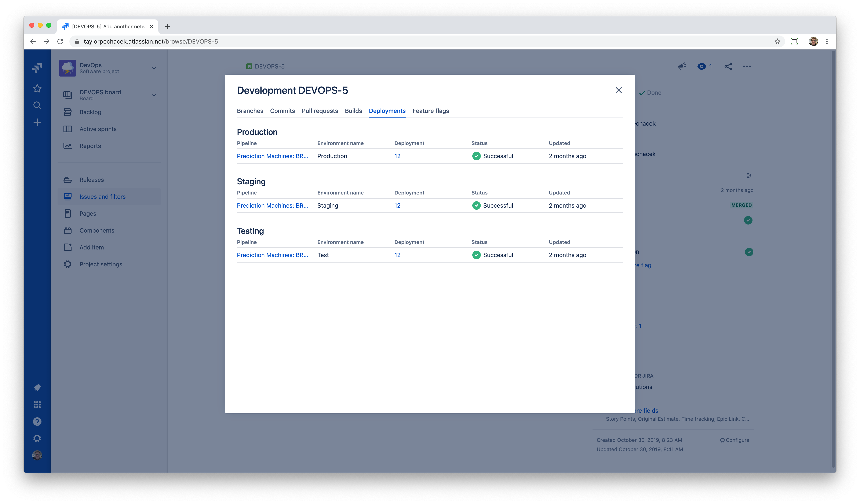
Task: Click the Jira logo in the navigation sidebar
Action: pyautogui.click(x=37, y=67)
